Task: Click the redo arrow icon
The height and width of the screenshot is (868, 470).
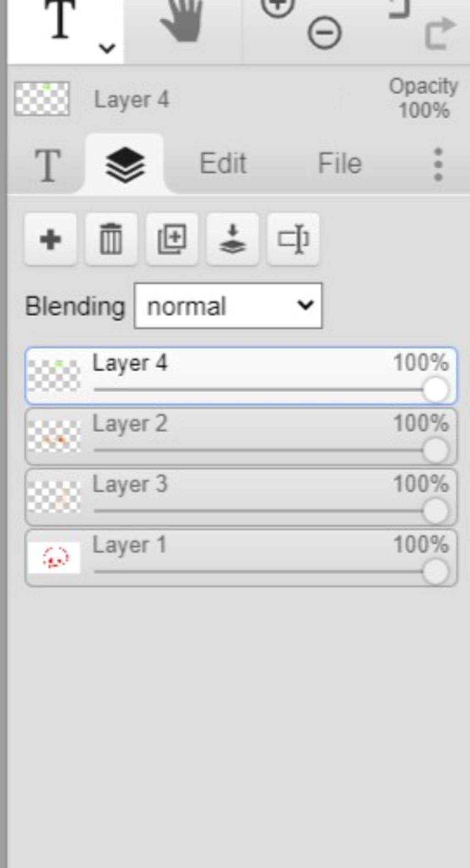Action: click(440, 33)
